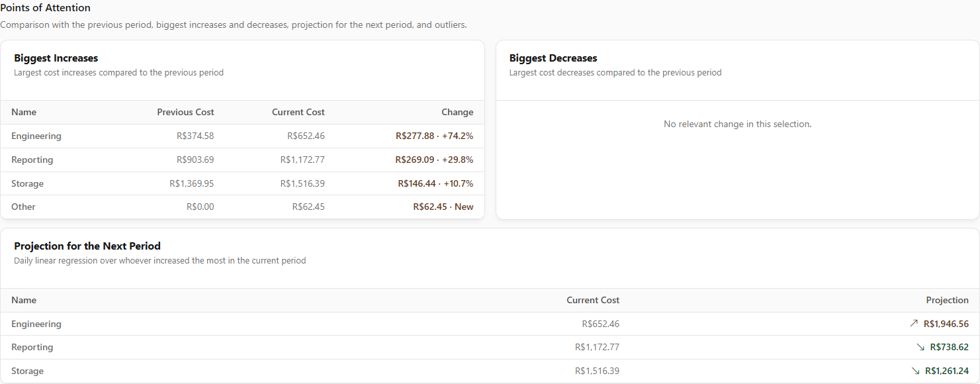Click change value R$62.45 · New
This screenshot has width=980, height=384.
click(x=443, y=207)
